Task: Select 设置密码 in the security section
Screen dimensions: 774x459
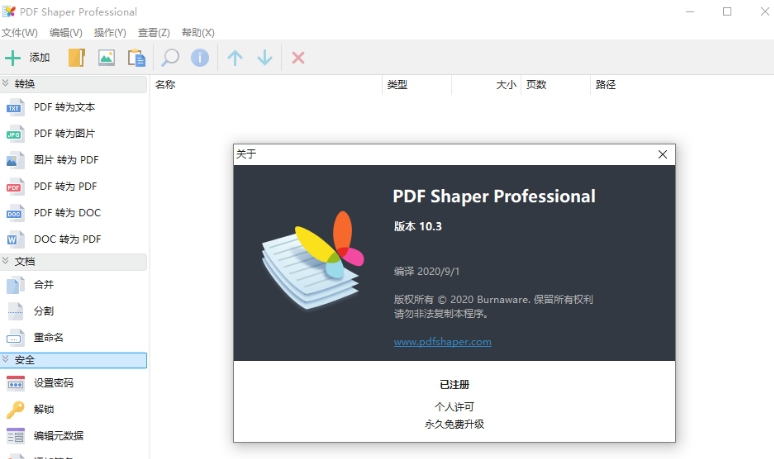Action: click(53, 383)
